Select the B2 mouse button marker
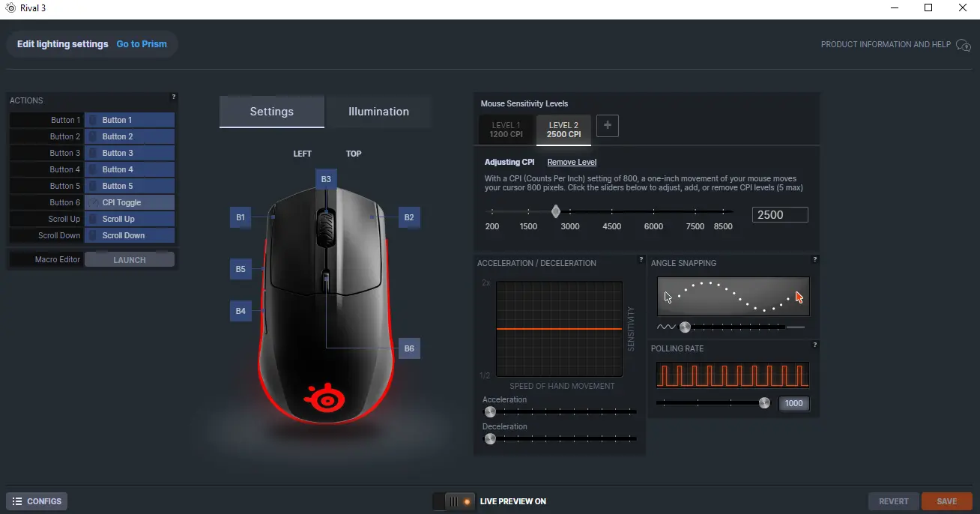The image size is (980, 514). [409, 217]
